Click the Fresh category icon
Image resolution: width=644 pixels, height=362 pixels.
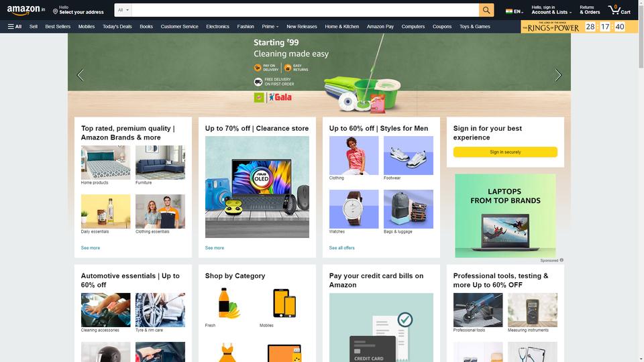[229, 303]
